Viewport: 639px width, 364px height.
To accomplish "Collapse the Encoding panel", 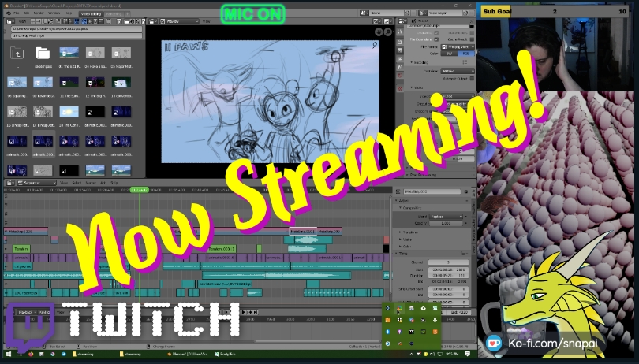I will [x=420, y=62].
